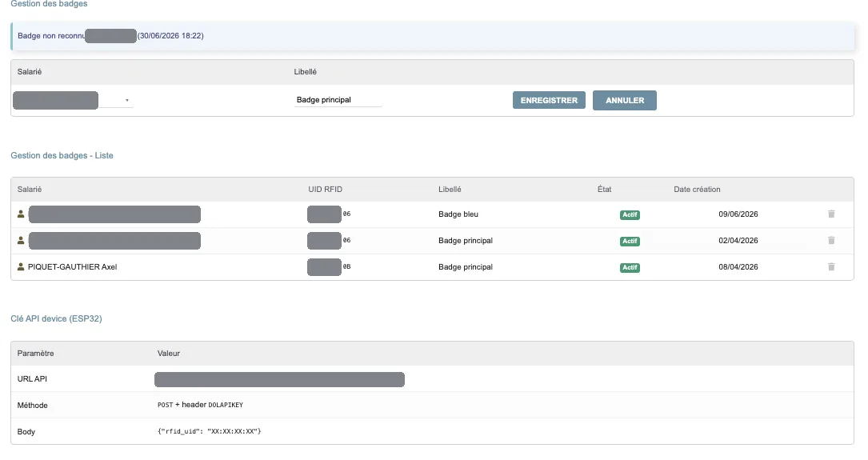Select the Badge bleu label cell
The width and height of the screenshot is (868, 460).
[x=458, y=214]
